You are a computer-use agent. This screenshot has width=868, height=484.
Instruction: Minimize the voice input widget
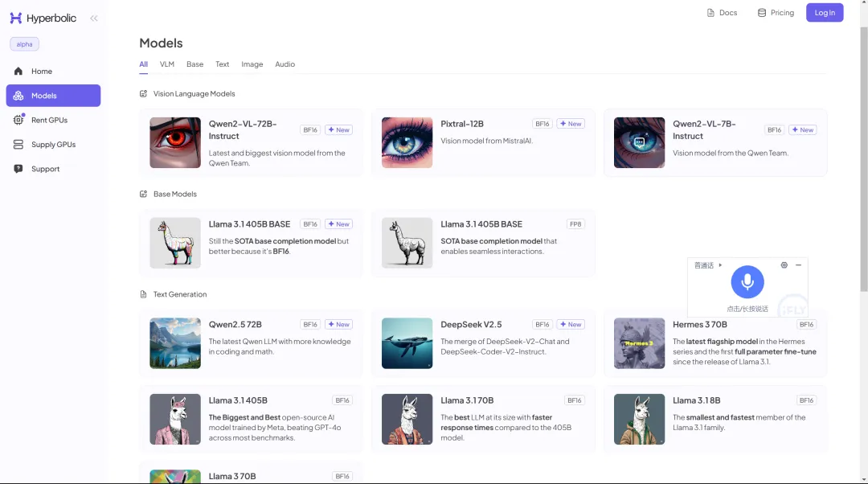pyautogui.click(x=798, y=265)
